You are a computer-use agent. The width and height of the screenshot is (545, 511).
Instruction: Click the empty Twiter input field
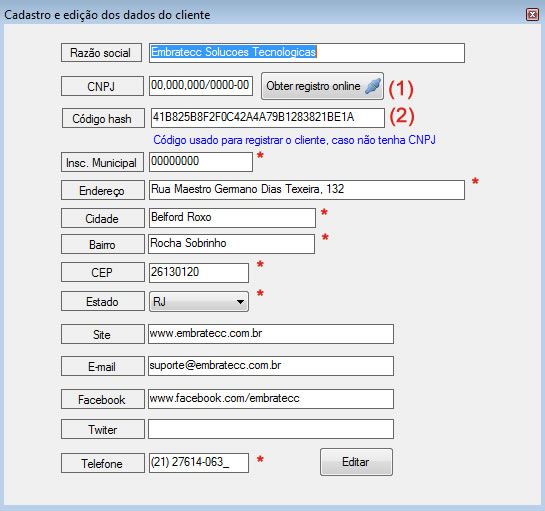click(271, 429)
